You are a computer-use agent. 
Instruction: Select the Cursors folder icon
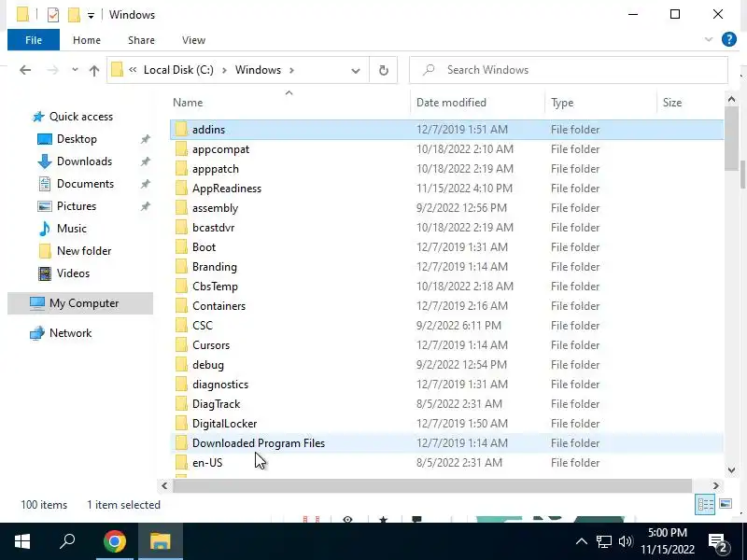coord(181,345)
